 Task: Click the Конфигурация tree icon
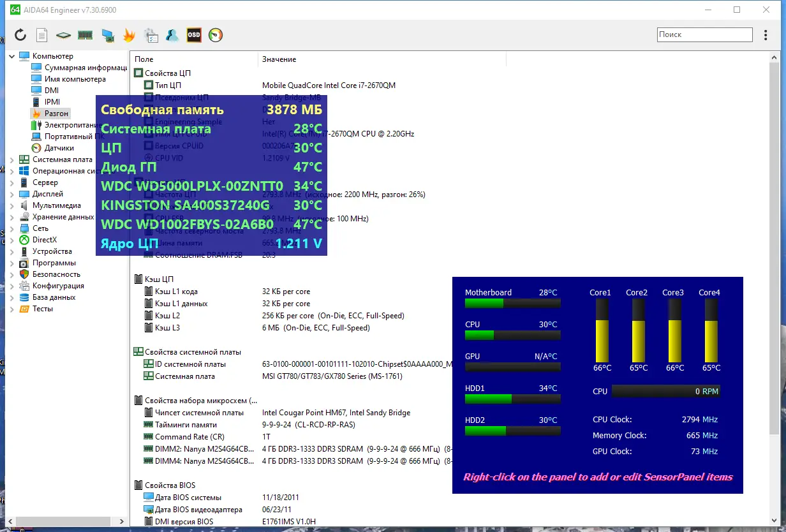pyautogui.click(x=24, y=286)
